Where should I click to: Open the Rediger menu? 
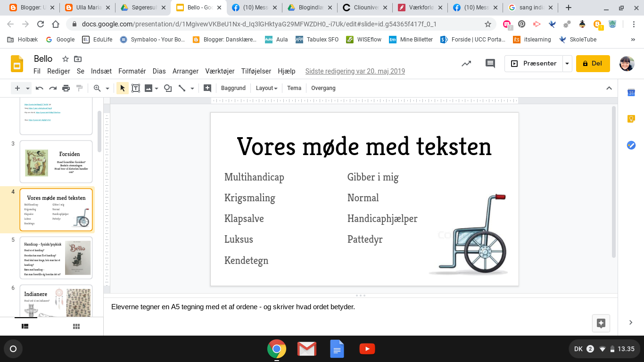[59, 71]
